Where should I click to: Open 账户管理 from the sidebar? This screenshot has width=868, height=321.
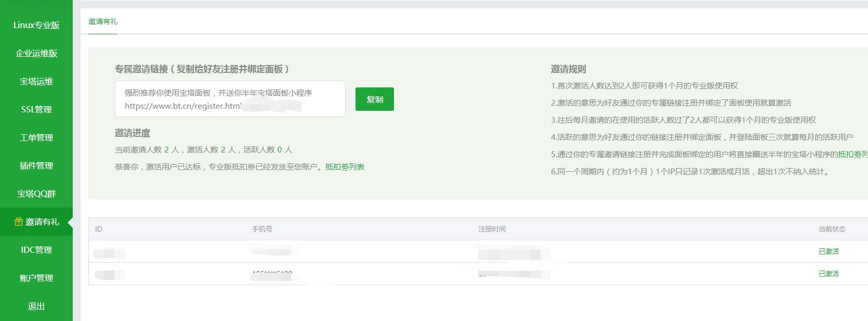tap(36, 278)
